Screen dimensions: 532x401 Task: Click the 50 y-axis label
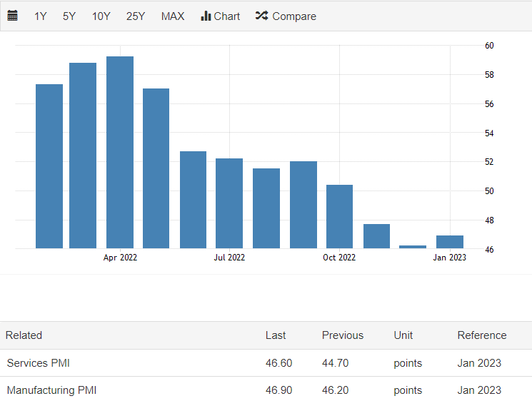click(x=489, y=191)
